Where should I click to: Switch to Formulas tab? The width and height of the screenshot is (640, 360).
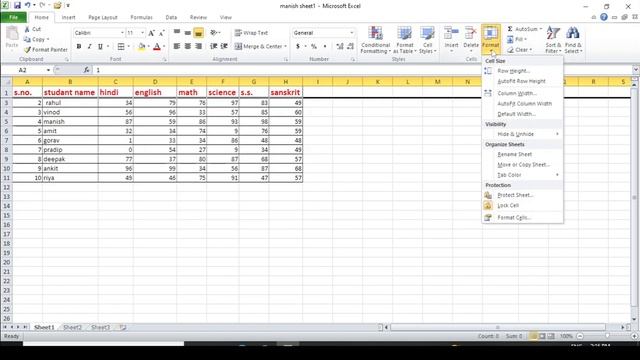pos(141,18)
